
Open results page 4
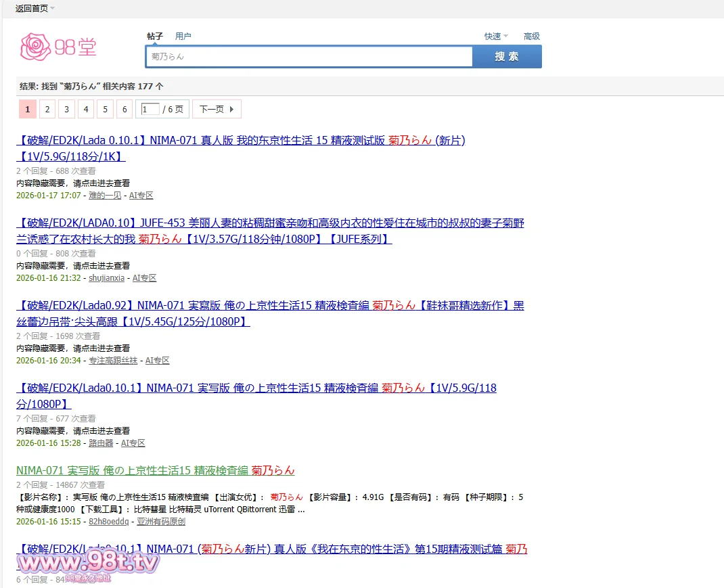pyautogui.click(x=85, y=109)
